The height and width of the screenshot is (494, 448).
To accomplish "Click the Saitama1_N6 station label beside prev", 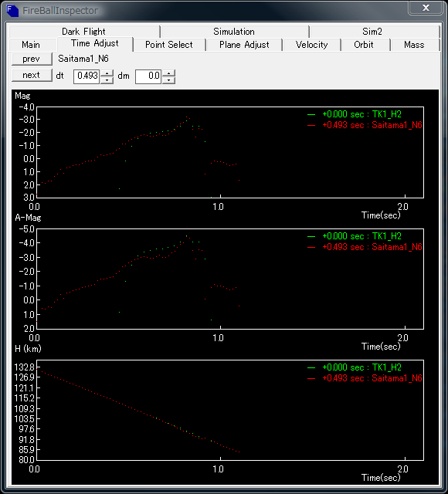I will [83, 59].
